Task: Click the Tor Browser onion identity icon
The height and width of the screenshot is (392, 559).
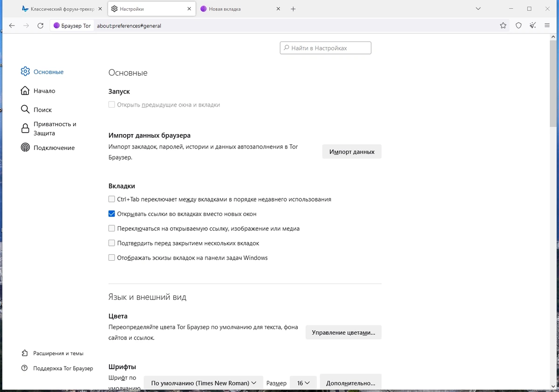Action: [57, 26]
